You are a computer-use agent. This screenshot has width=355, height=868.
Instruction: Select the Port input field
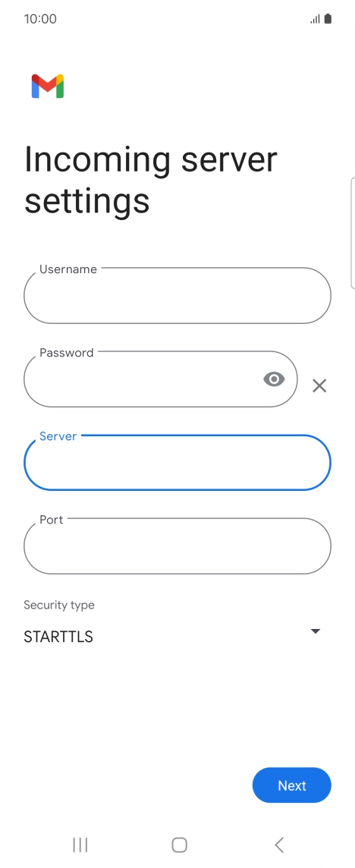[177, 546]
